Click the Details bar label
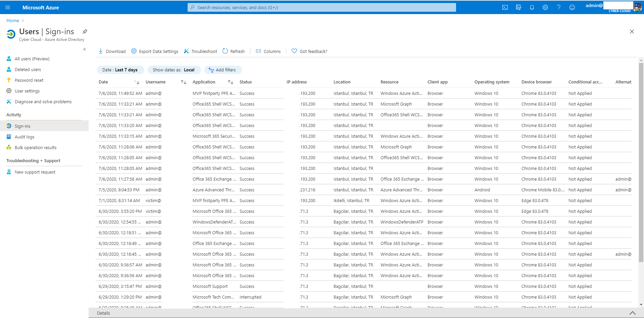The width and height of the screenshot is (644, 318). [103, 313]
